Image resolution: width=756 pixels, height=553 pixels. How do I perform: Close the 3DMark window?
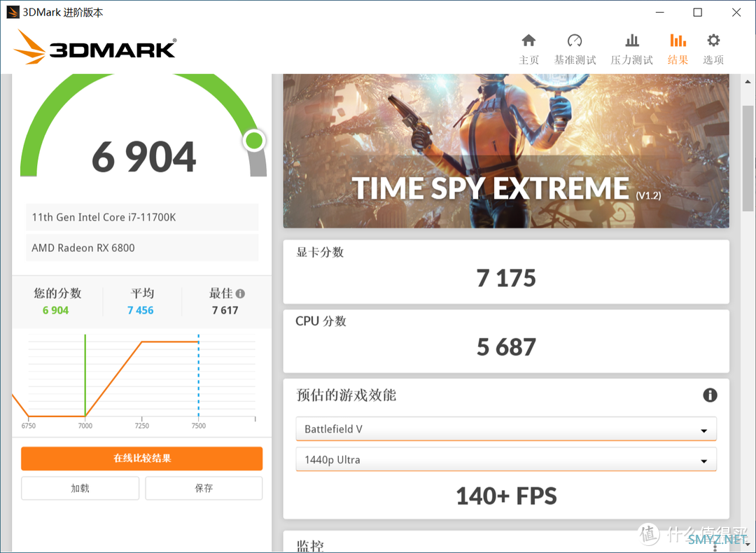pyautogui.click(x=736, y=12)
